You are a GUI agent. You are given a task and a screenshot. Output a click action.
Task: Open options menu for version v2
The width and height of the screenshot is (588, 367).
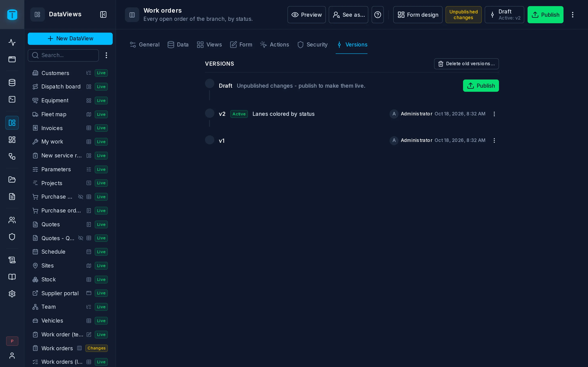click(x=494, y=114)
